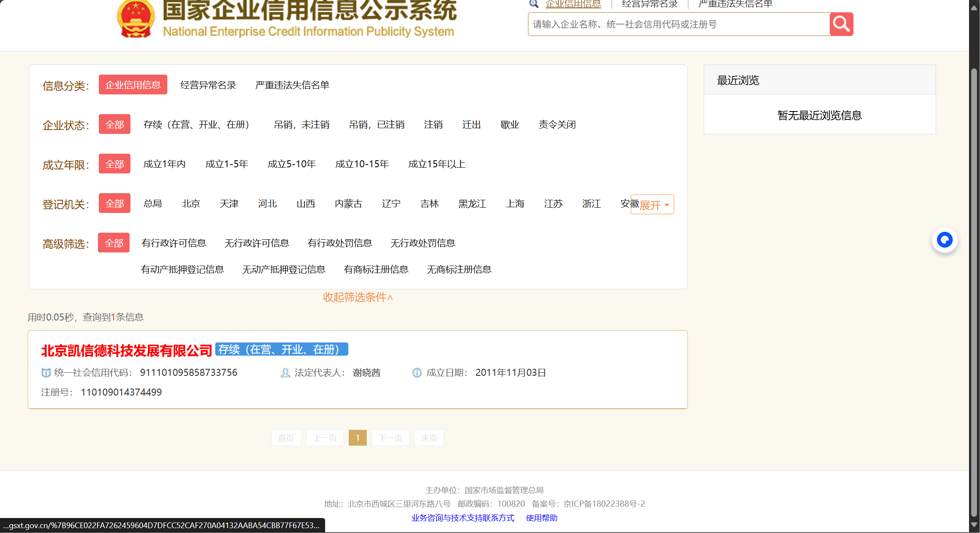Viewport: 980px width, 533px height.
Task: Filter by 成立1年内
Action: pos(164,164)
